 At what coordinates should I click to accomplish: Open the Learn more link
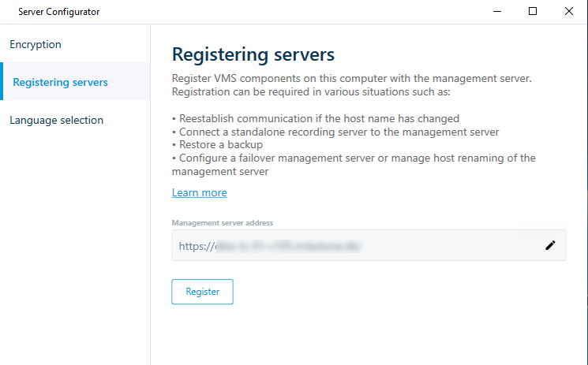click(x=199, y=193)
